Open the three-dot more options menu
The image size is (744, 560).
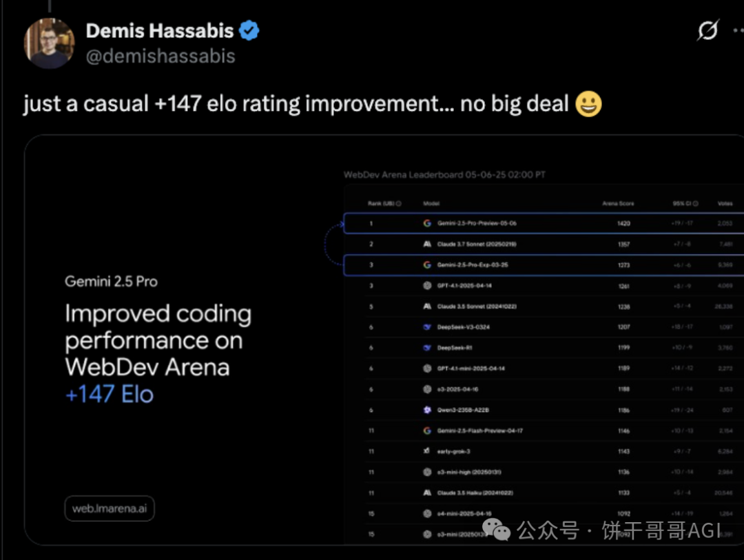[738, 30]
